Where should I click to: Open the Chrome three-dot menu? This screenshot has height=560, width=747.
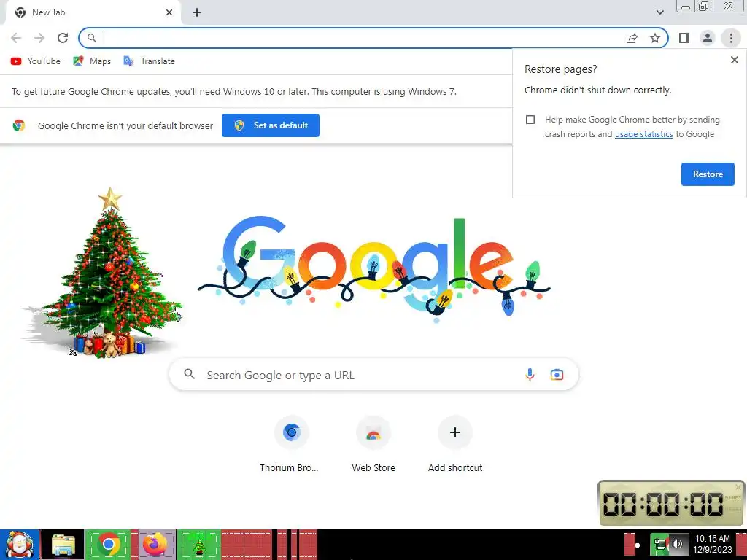pyautogui.click(x=731, y=38)
